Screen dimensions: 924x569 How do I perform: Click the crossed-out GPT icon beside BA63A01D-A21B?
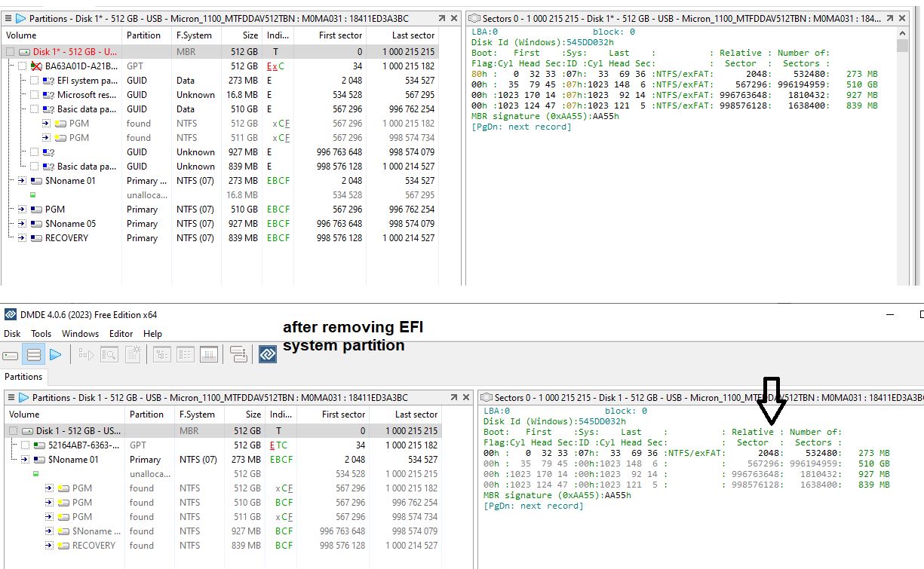(x=35, y=66)
